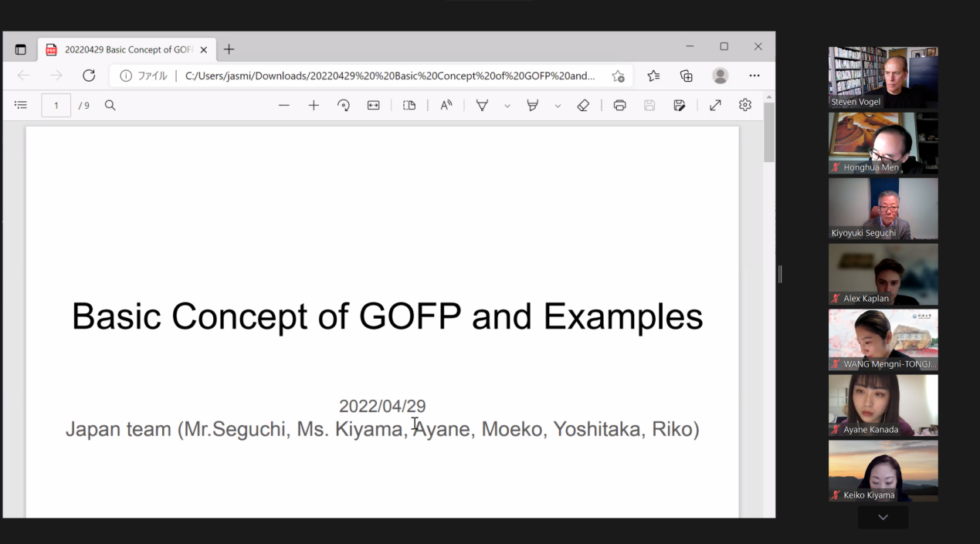Viewport: 980px width, 544px height.
Task: Print the PDF document
Action: click(x=619, y=105)
